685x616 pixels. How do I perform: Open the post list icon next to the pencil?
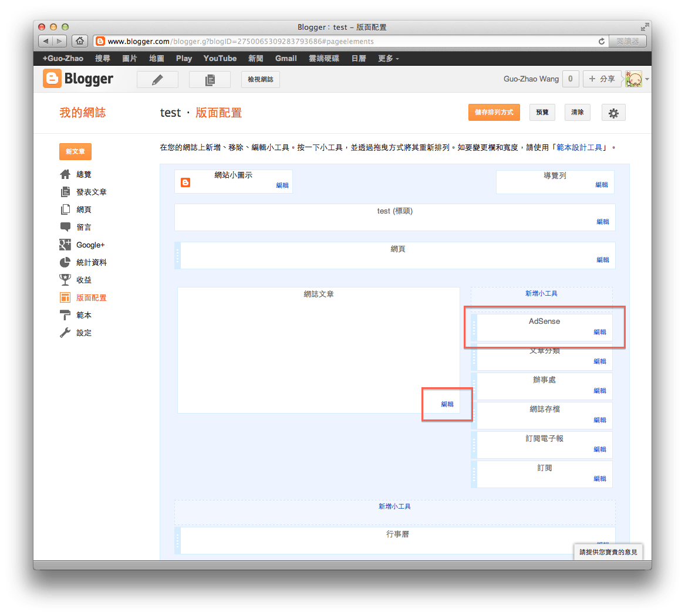coord(210,79)
